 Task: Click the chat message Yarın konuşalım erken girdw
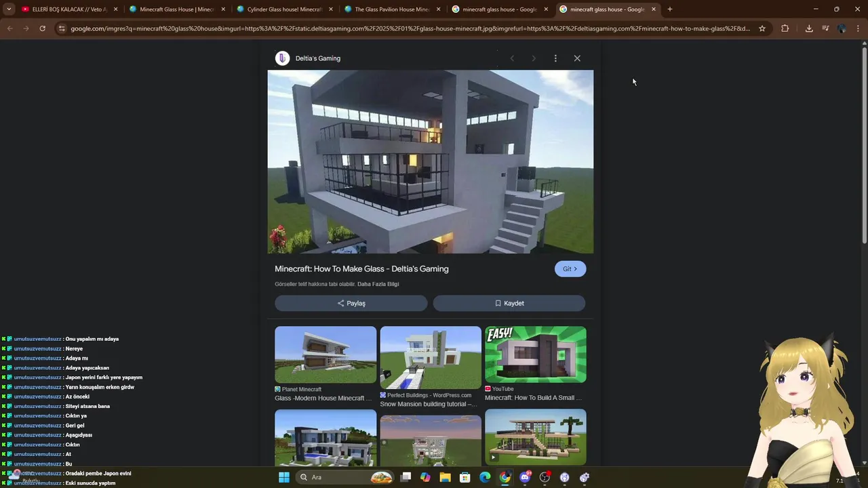tap(100, 387)
